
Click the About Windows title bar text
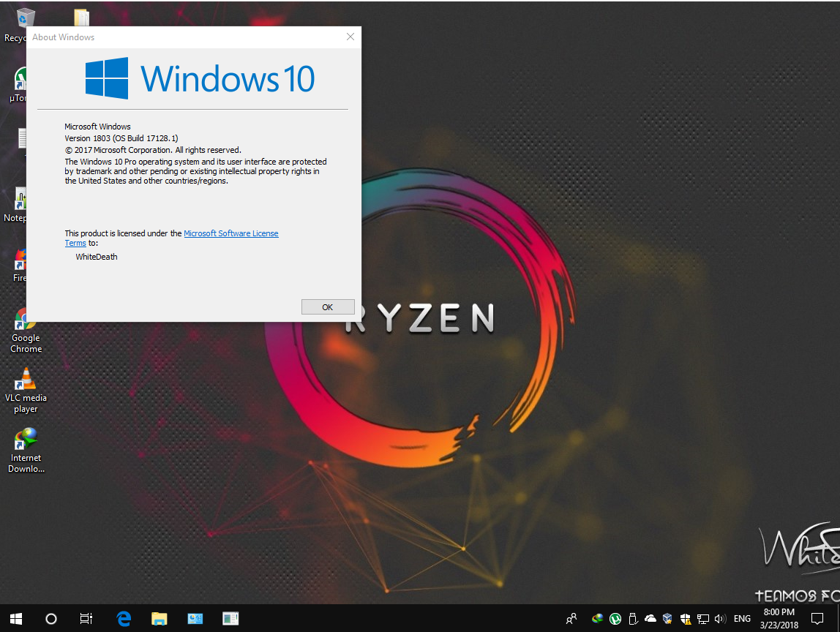coord(63,37)
